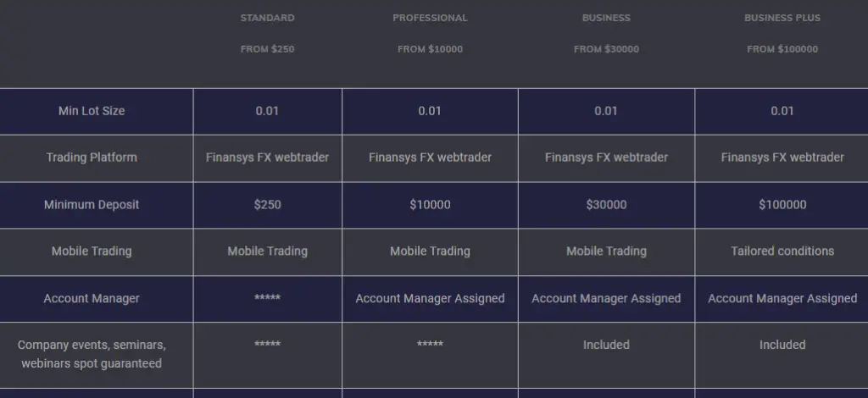The width and height of the screenshot is (868, 398).
Task: Click the FROM $250 price text
Action: pyautogui.click(x=267, y=49)
